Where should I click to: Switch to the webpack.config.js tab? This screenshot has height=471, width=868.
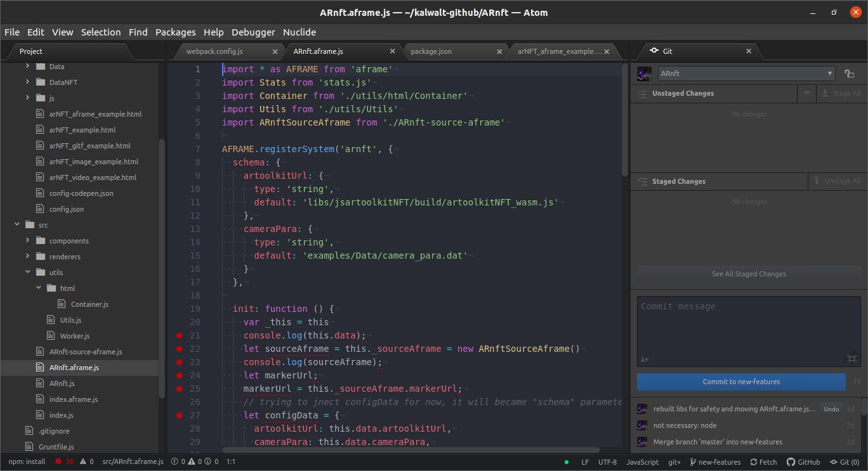[x=214, y=51]
